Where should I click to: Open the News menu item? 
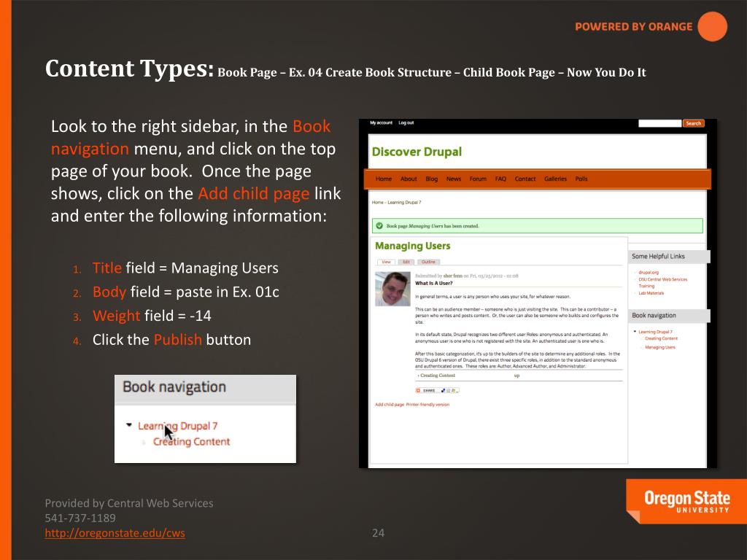(454, 179)
